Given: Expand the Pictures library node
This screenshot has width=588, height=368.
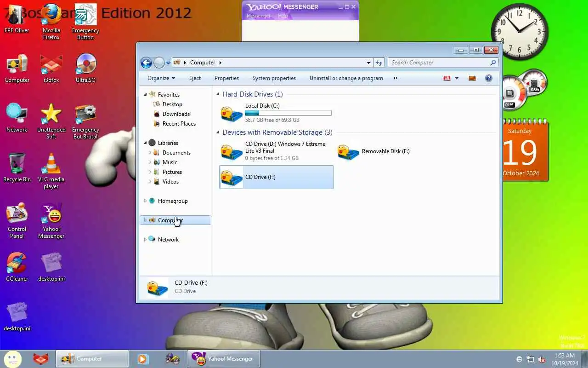Looking at the screenshot, I should pos(150,172).
